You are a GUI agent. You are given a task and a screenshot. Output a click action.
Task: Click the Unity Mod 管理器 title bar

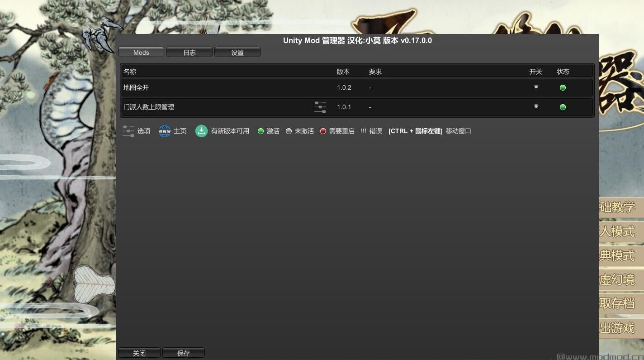pos(357,40)
